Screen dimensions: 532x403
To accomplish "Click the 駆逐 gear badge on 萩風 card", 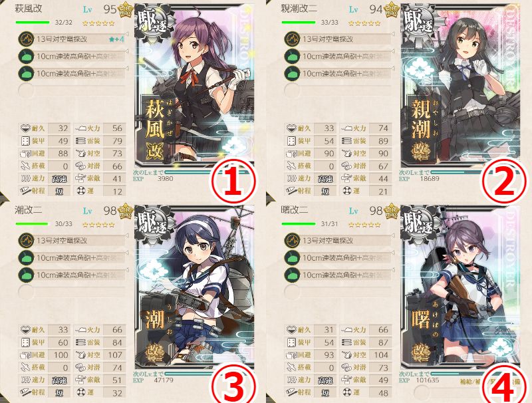I will click(x=152, y=22).
